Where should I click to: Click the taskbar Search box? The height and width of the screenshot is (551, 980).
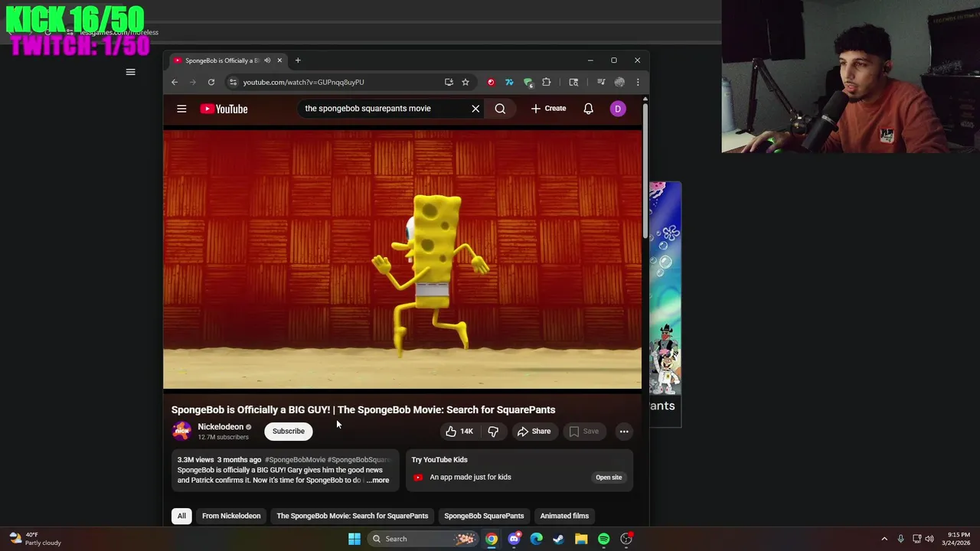point(422,539)
